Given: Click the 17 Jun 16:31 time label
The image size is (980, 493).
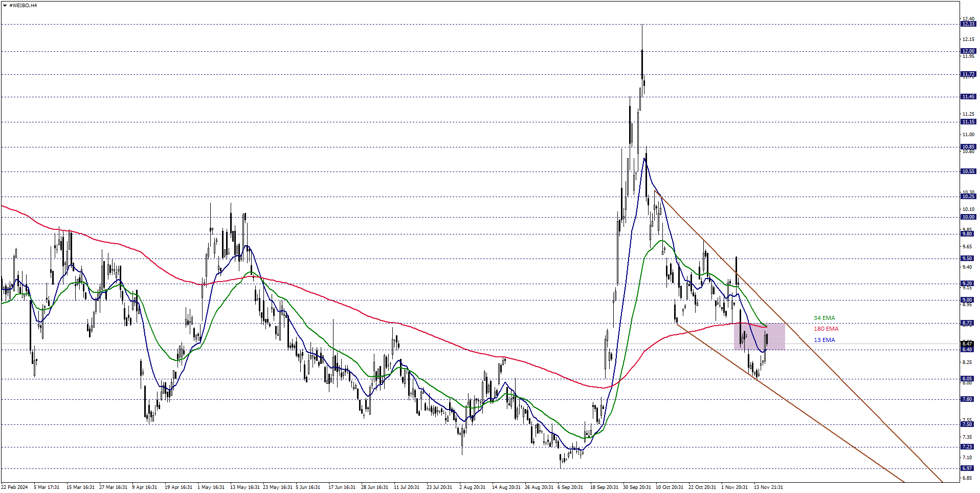Looking at the screenshot, I should tap(342, 487).
